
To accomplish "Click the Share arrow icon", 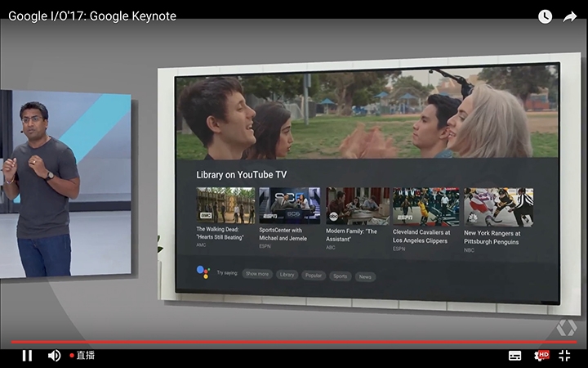I will point(570,16).
